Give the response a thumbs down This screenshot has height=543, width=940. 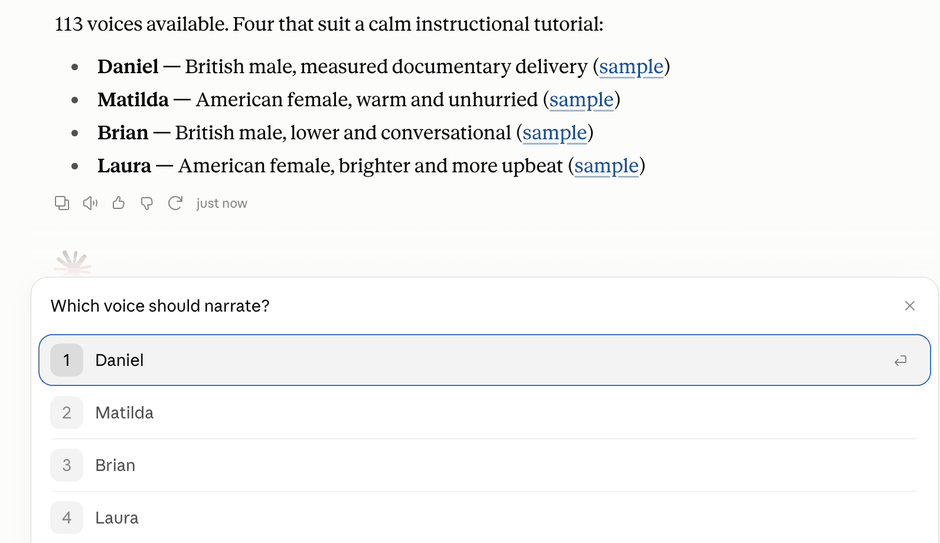point(147,203)
